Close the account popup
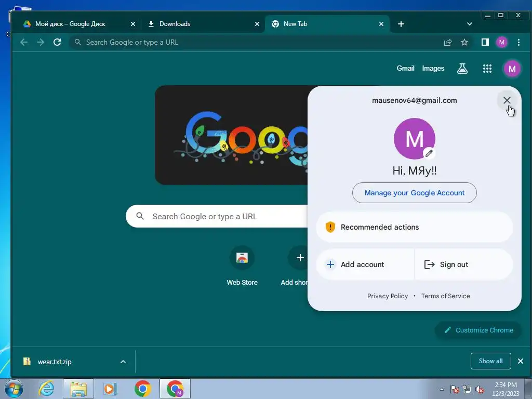Screen dimensions: 532x399 (x=507, y=100)
